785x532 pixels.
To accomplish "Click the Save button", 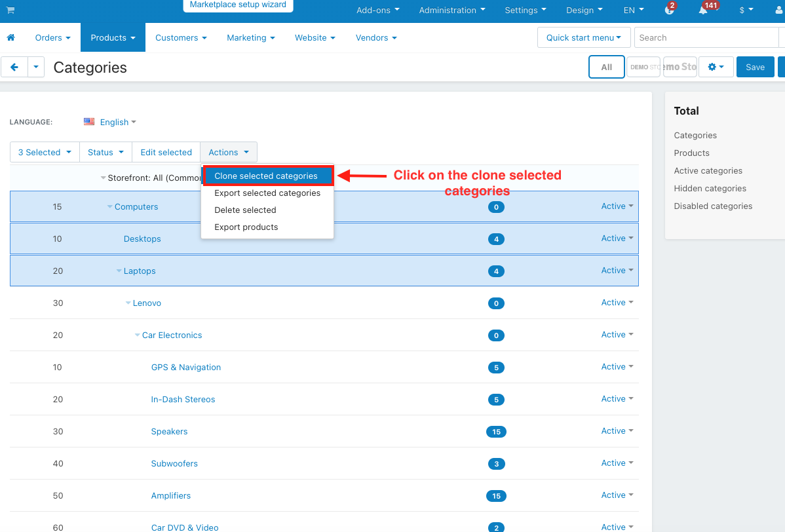I will coord(755,67).
